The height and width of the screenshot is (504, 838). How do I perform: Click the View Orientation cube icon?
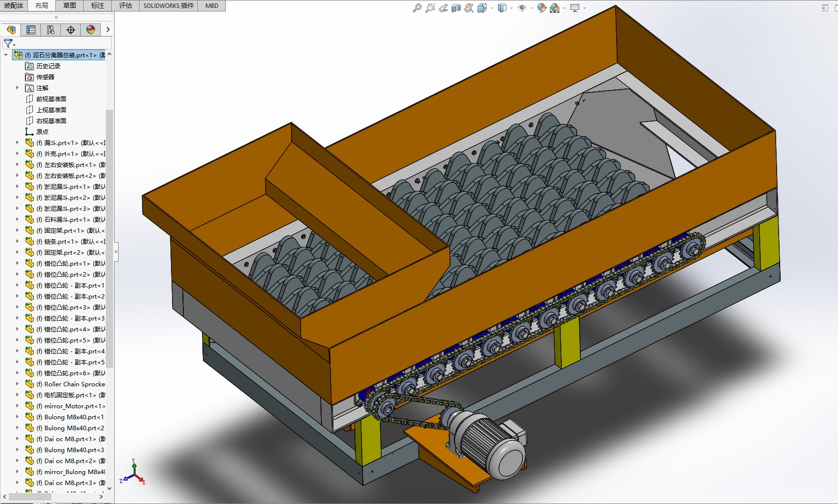[x=482, y=8]
